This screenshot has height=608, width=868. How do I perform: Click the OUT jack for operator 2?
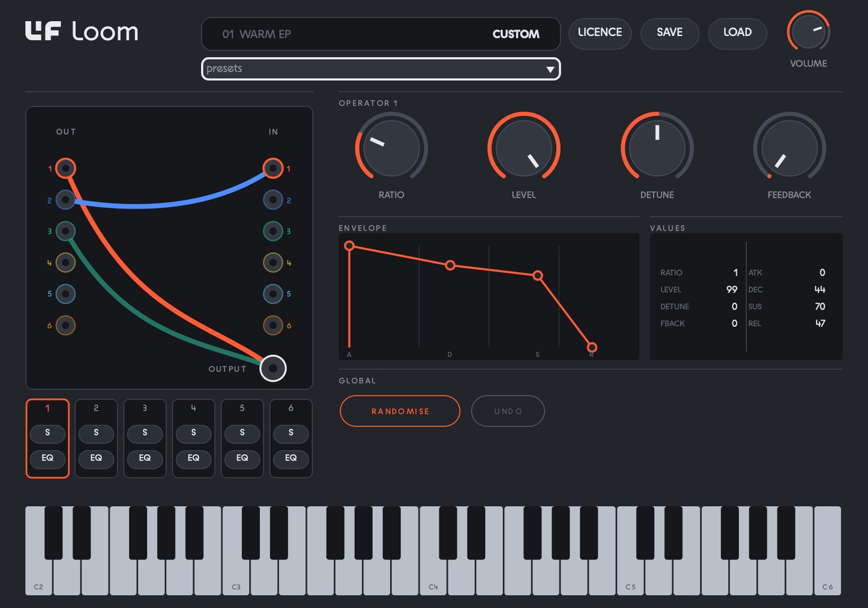click(66, 200)
